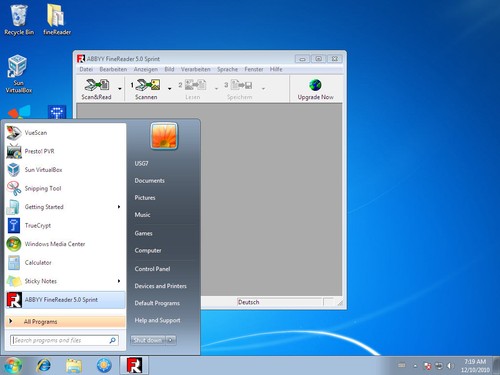Open the shutdown options arrow
Viewport: 500px width, 375px height.
pyautogui.click(x=171, y=340)
